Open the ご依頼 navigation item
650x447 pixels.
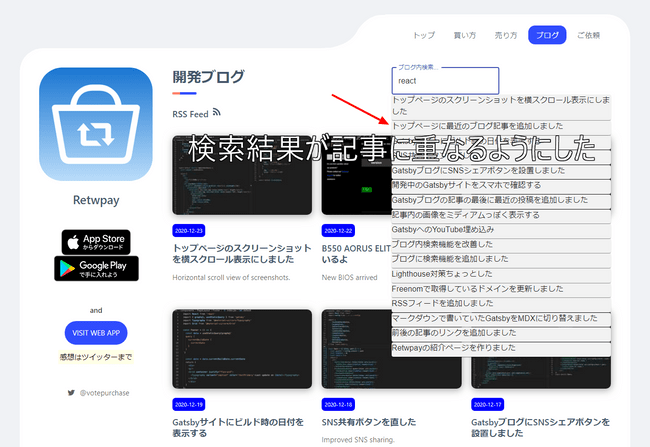589,35
